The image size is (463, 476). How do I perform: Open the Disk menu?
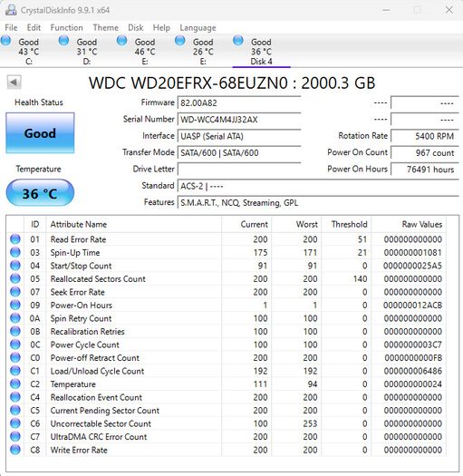tap(136, 27)
